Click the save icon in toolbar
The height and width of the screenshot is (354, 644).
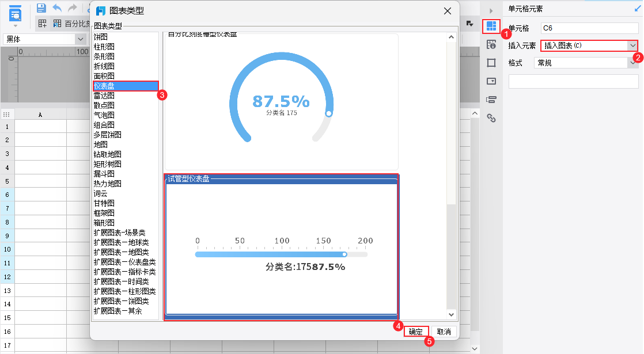click(x=41, y=8)
